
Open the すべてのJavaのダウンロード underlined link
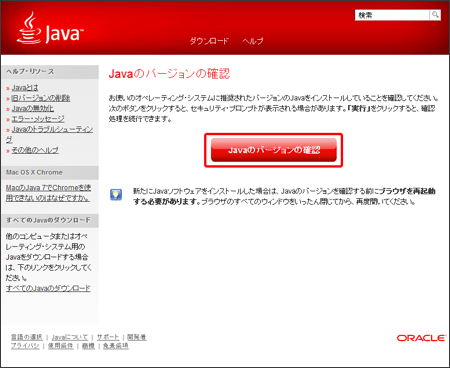pyautogui.click(x=48, y=288)
